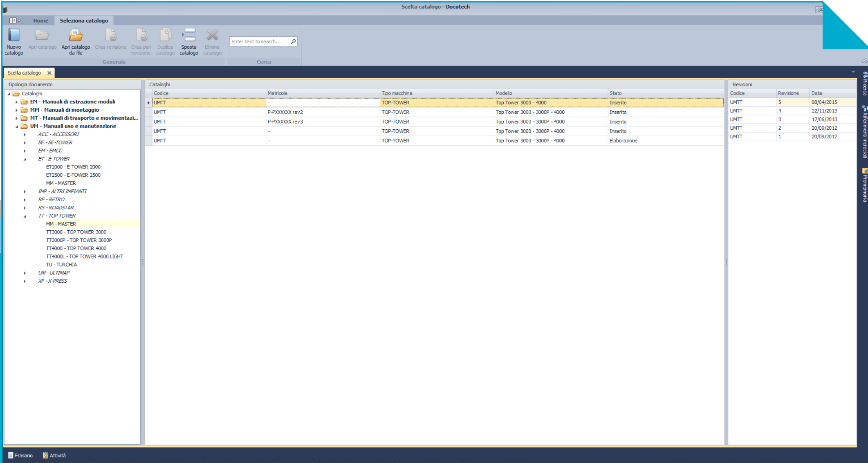Click the search magnifier icon
This screenshot has height=463, width=868.
293,41
